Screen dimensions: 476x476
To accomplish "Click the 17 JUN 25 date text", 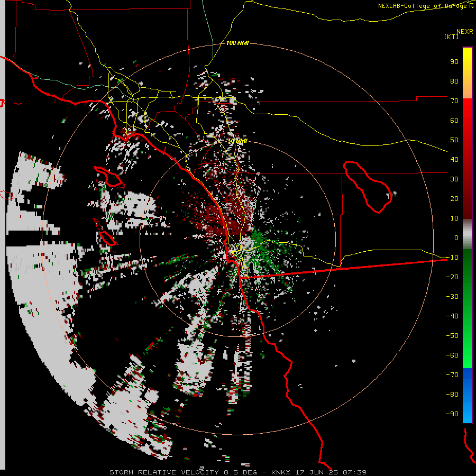I will 317,472.
